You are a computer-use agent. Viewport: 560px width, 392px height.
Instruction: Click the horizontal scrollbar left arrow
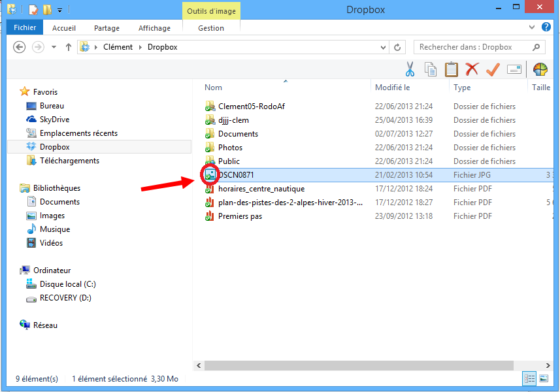(x=199, y=365)
